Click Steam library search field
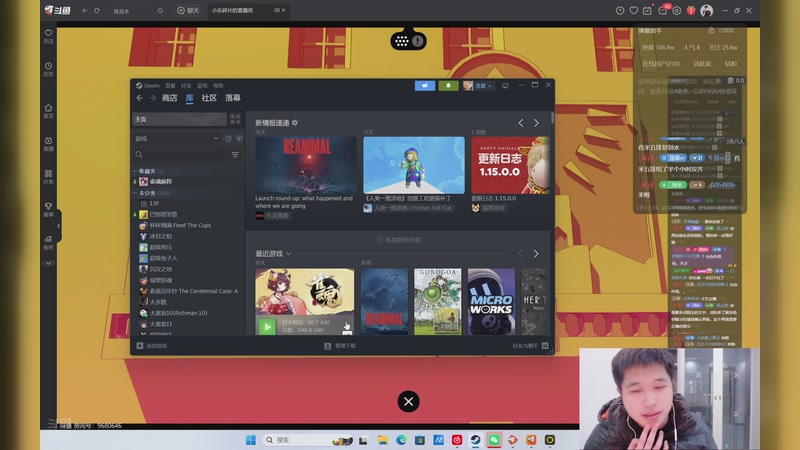 [x=181, y=155]
